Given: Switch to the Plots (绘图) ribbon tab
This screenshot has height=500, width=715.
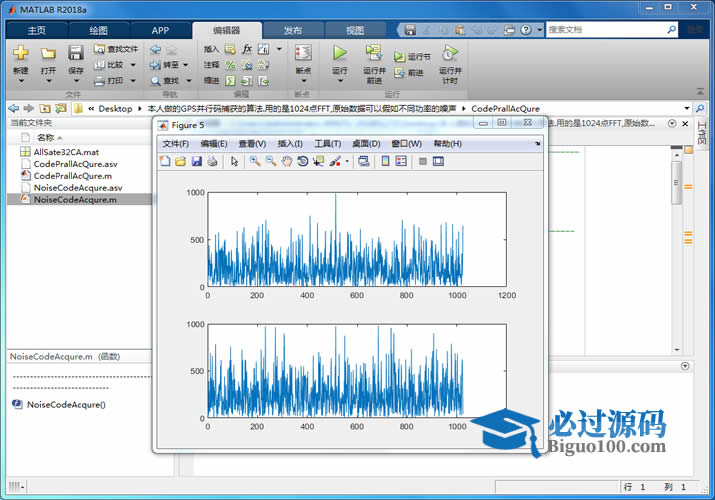Looking at the screenshot, I should pyautogui.click(x=98, y=30).
